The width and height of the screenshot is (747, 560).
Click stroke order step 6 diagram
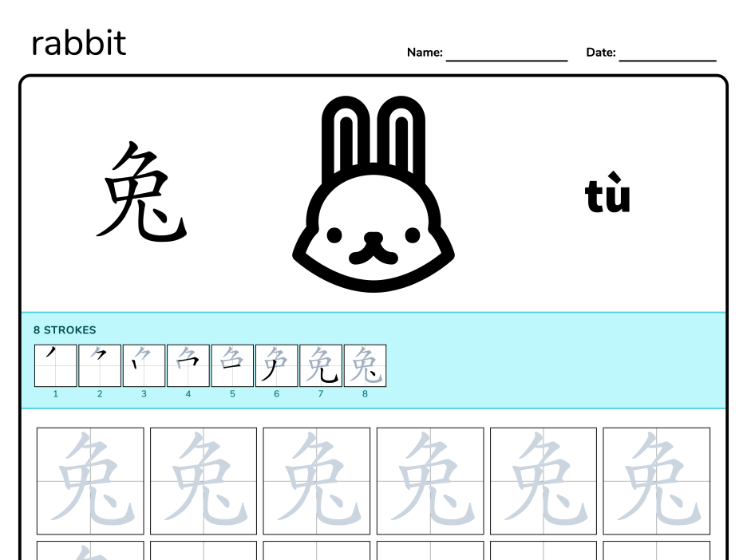(x=276, y=365)
